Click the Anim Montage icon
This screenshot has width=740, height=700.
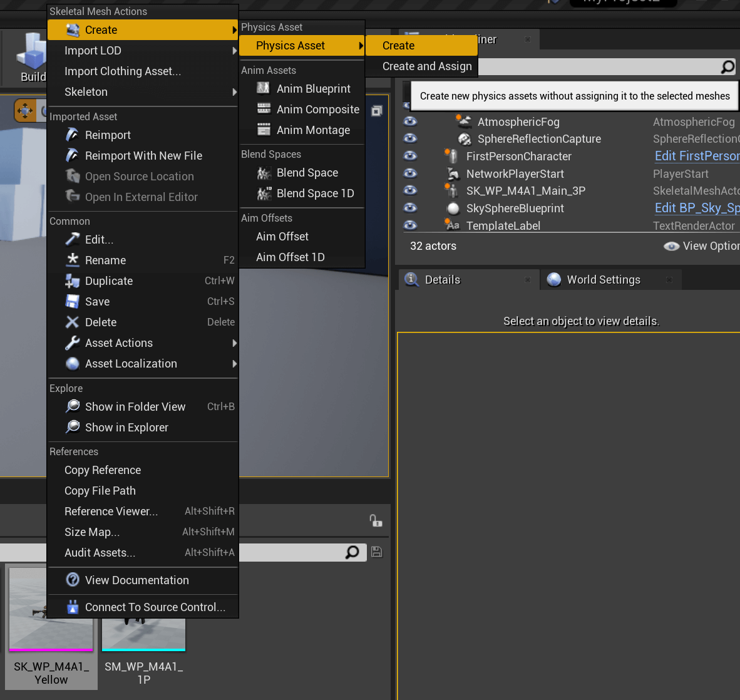pos(264,130)
